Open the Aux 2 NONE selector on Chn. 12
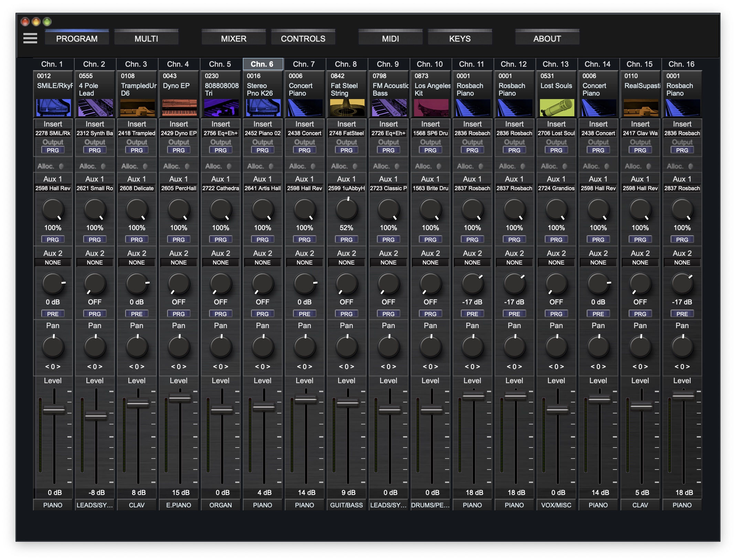Viewport: 736px width, 560px height. (514, 262)
